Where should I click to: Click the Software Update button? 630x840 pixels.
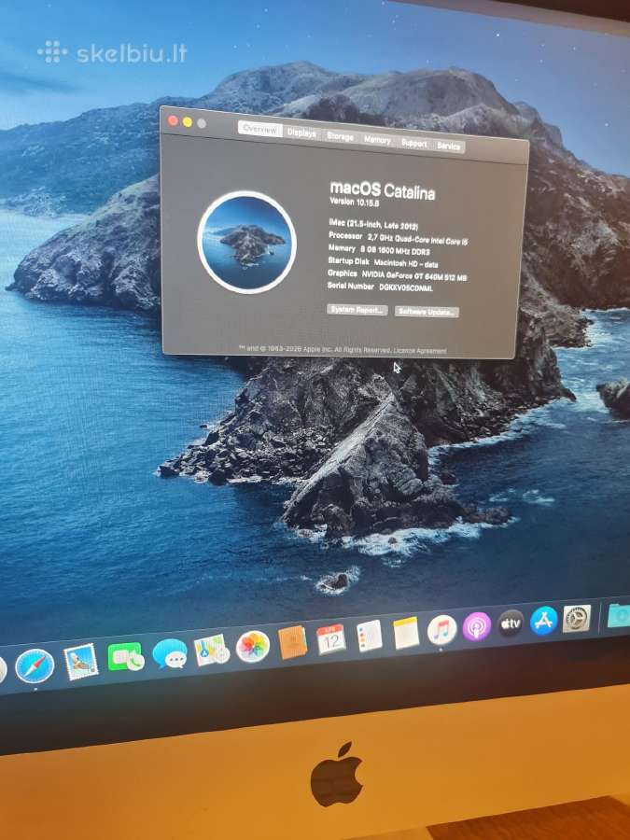[x=427, y=312]
